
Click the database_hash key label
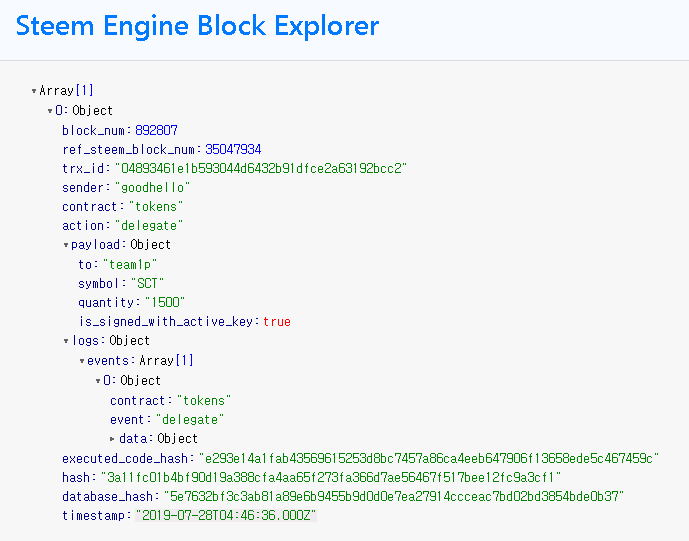coord(107,496)
